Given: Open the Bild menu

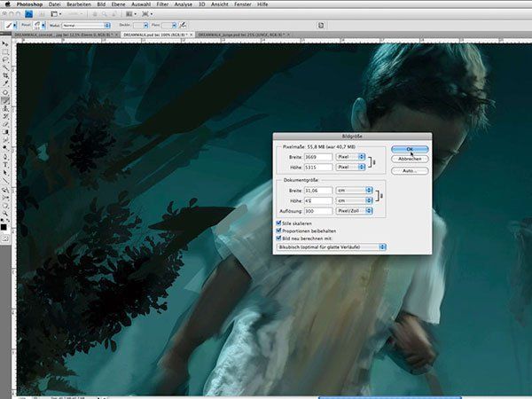Looking at the screenshot, I should coord(101,4).
